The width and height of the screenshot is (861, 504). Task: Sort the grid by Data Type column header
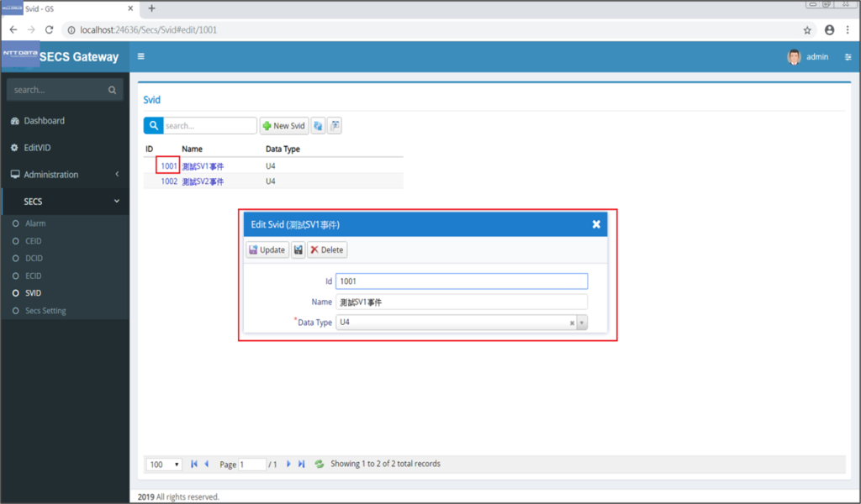coord(283,149)
